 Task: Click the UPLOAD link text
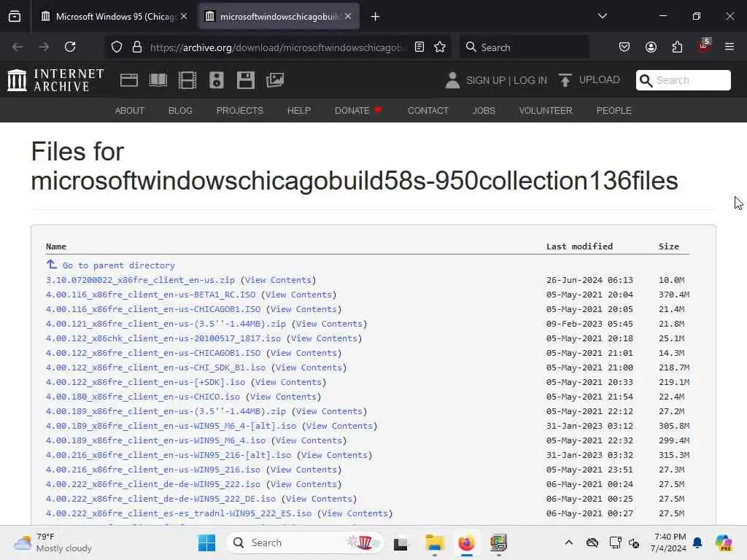click(x=600, y=80)
